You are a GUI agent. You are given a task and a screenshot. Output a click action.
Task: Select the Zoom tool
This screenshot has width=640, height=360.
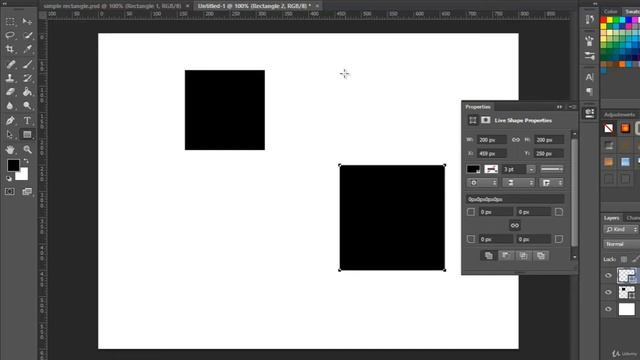click(27, 149)
